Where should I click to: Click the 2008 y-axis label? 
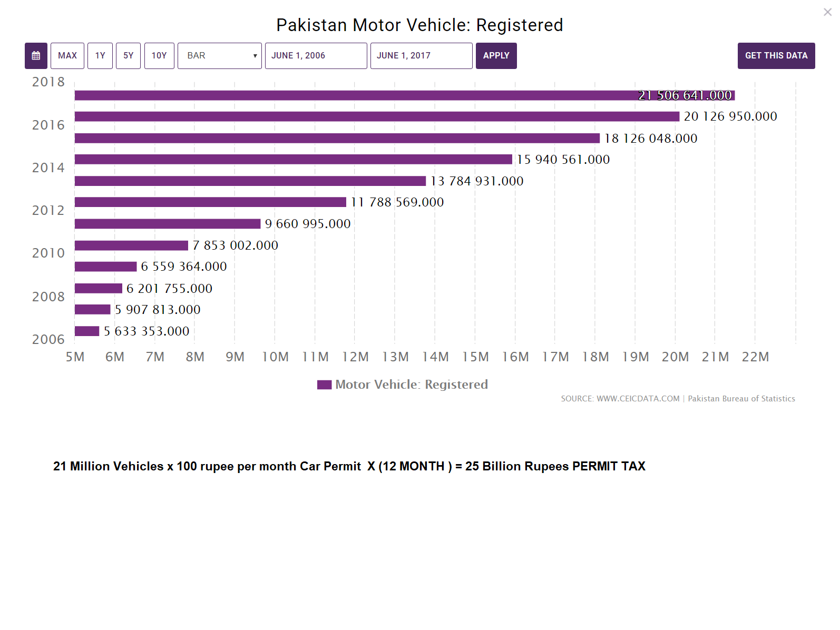click(48, 297)
